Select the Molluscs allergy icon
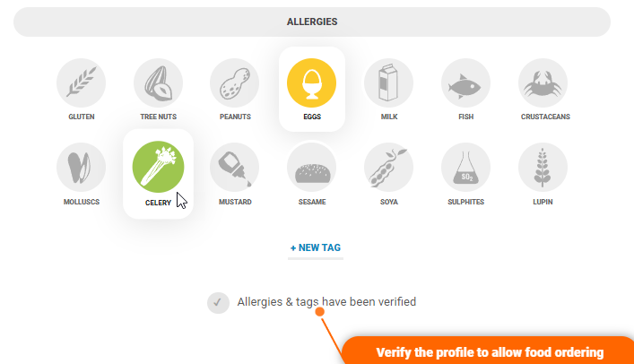Screen dimensions: 634x364 pyautogui.click(x=82, y=168)
